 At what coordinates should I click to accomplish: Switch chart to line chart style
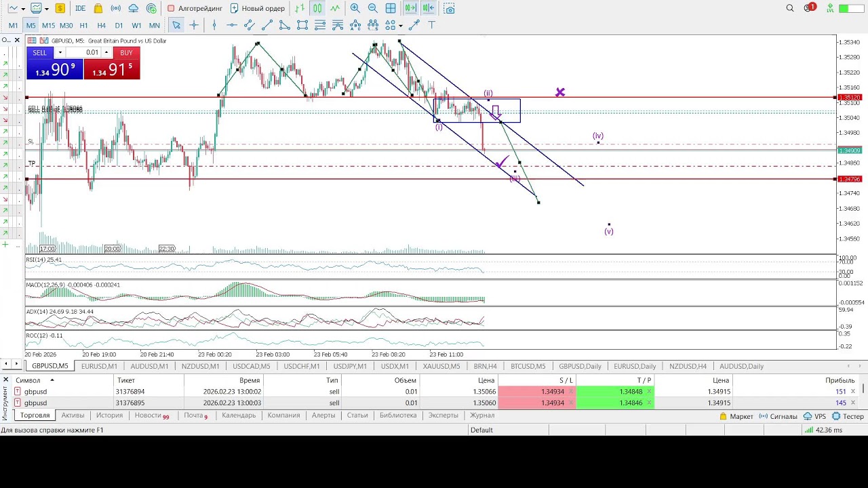coord(335,8)
